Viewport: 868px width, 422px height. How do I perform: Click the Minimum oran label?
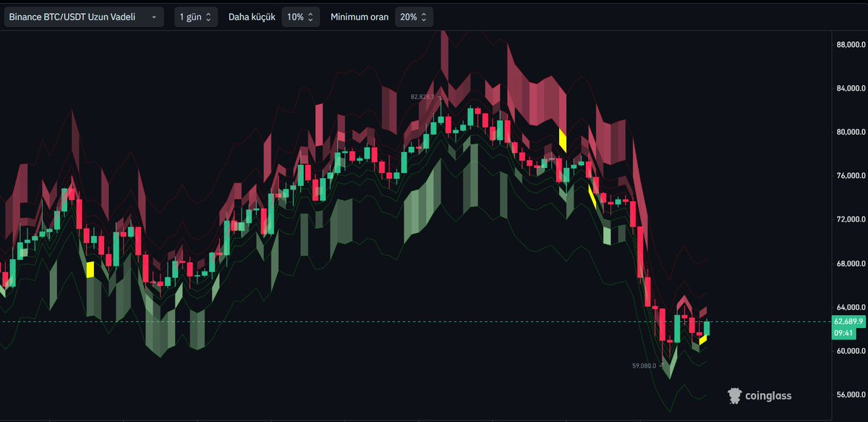point(358,17)
